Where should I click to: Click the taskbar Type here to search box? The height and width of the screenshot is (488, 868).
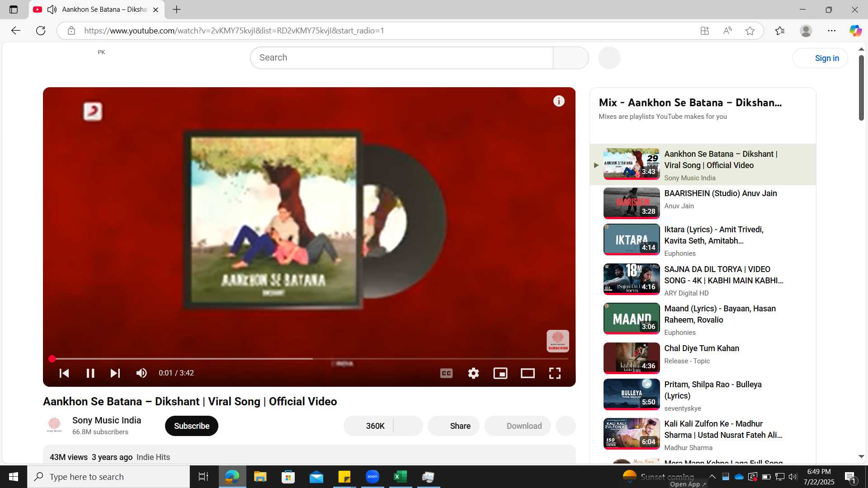click(x=108, y=477)
